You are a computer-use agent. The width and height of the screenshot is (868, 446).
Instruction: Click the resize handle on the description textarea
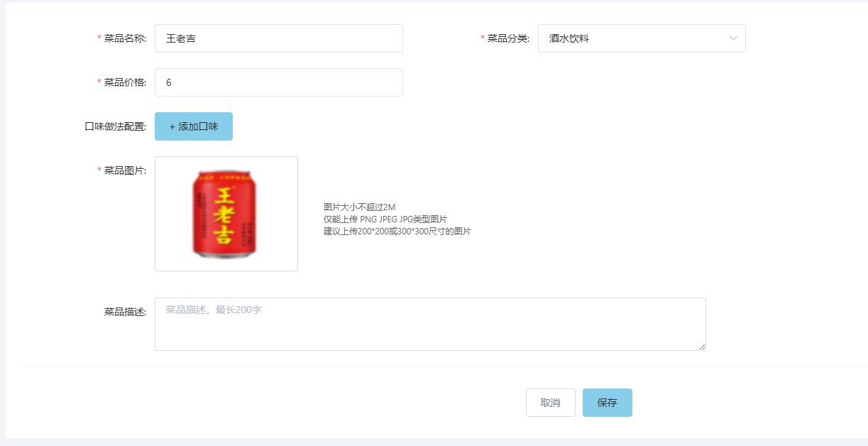pos(702,347)
